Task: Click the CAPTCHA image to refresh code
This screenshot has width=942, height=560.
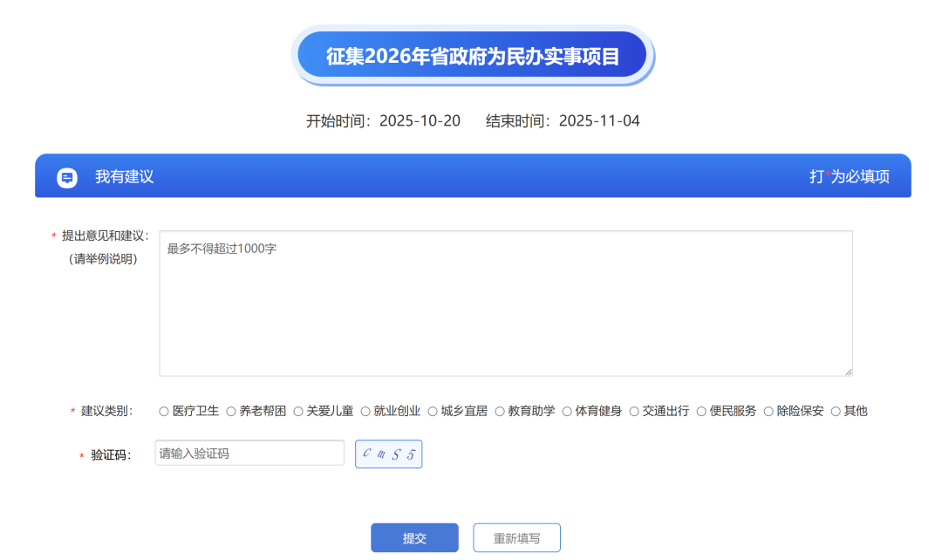Action: pyautogui.click(x=388, y=454)
